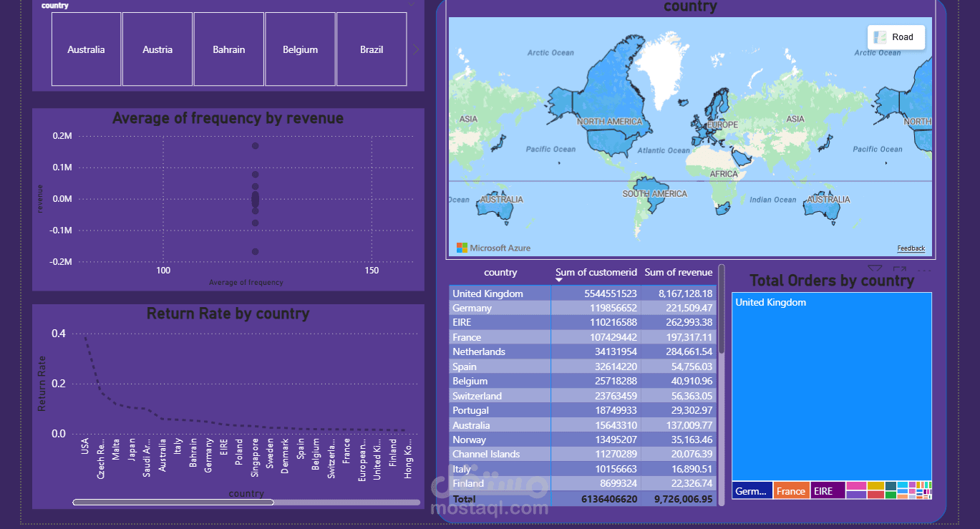Click Finland label on Return Rate axis

coord(393,452)
